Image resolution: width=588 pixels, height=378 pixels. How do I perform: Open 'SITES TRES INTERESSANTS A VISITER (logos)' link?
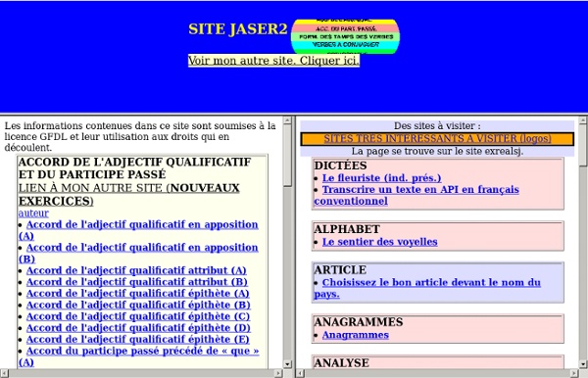pos(437,139)
